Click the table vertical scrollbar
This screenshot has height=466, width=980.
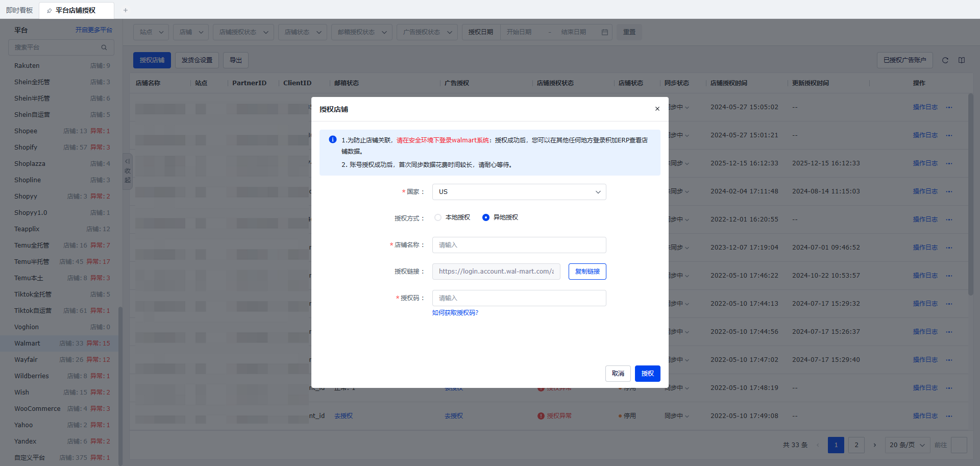971,194
